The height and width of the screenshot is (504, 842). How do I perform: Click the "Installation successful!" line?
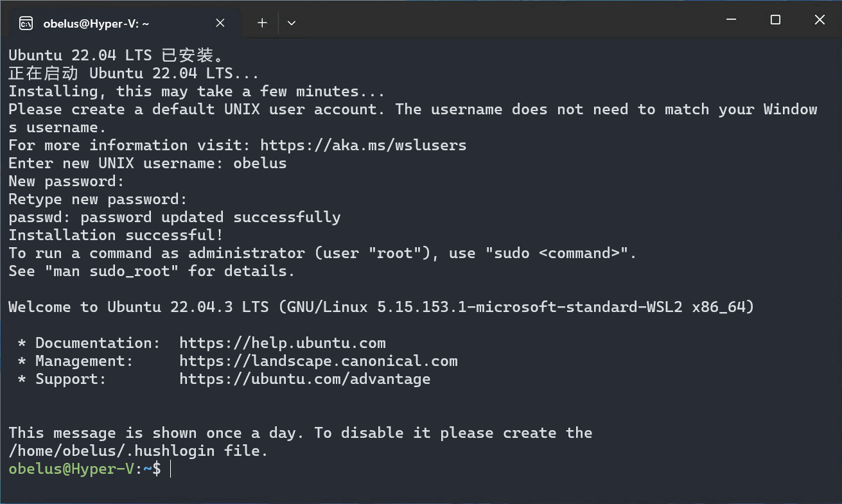[x=116, y=235]
